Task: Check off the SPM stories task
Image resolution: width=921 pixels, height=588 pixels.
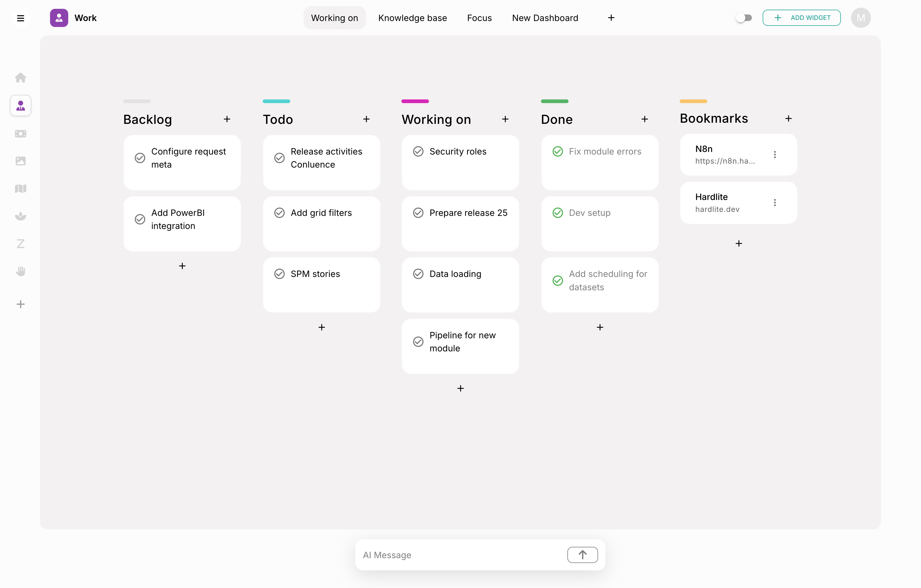Action: pyautogui.click(x=279, y=274)
